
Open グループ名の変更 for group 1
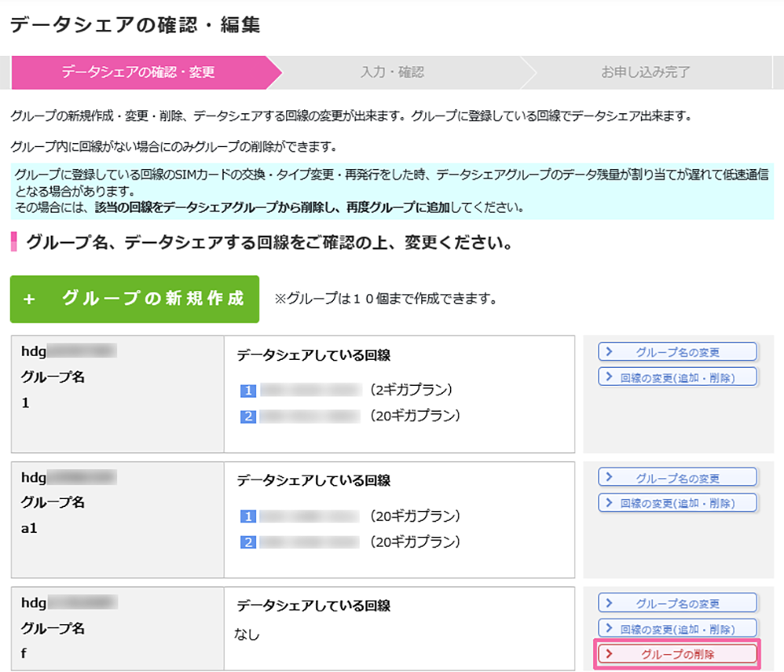pos(677,352)
